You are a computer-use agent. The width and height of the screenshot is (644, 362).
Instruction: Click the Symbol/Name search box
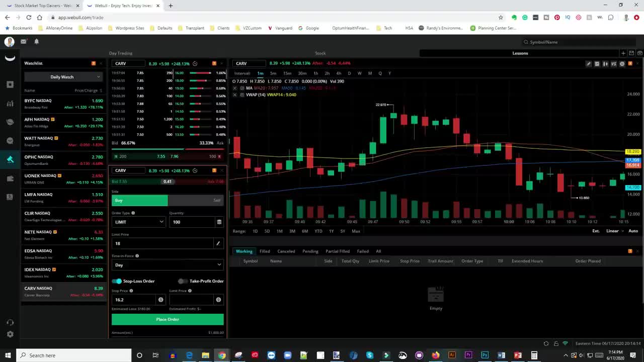[x=579, y=42]
